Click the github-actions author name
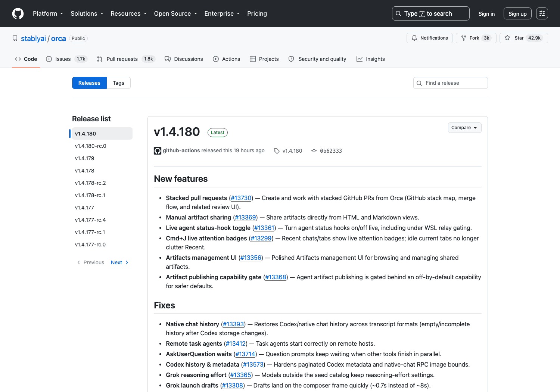Viewport: 560px width, 392px height. coord(181,150)
